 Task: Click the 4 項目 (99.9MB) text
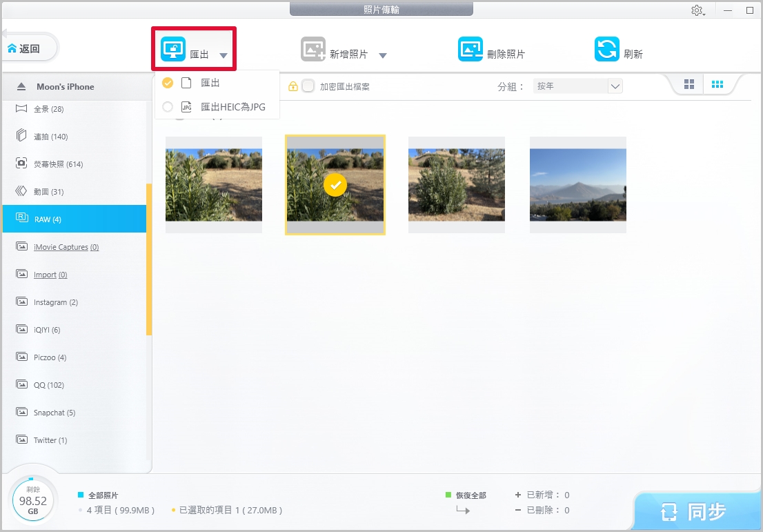coord(121,510)
